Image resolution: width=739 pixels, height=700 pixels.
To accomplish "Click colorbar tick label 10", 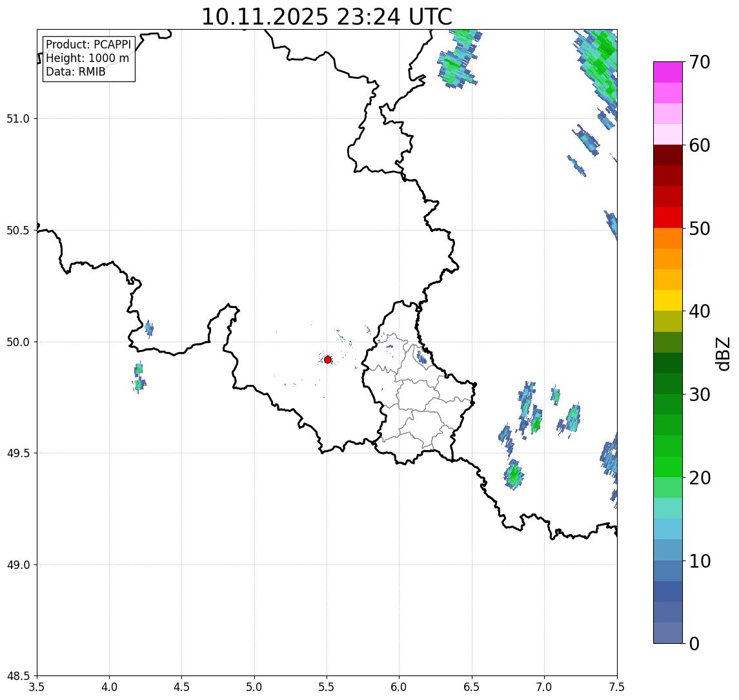I will point(700,561).
